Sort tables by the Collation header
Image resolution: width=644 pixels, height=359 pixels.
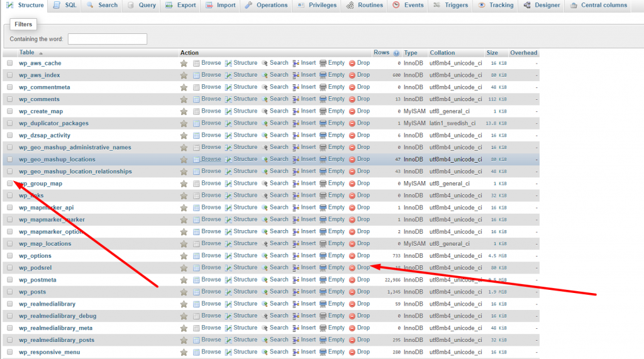pyautogui.click(x=442, y=53)
